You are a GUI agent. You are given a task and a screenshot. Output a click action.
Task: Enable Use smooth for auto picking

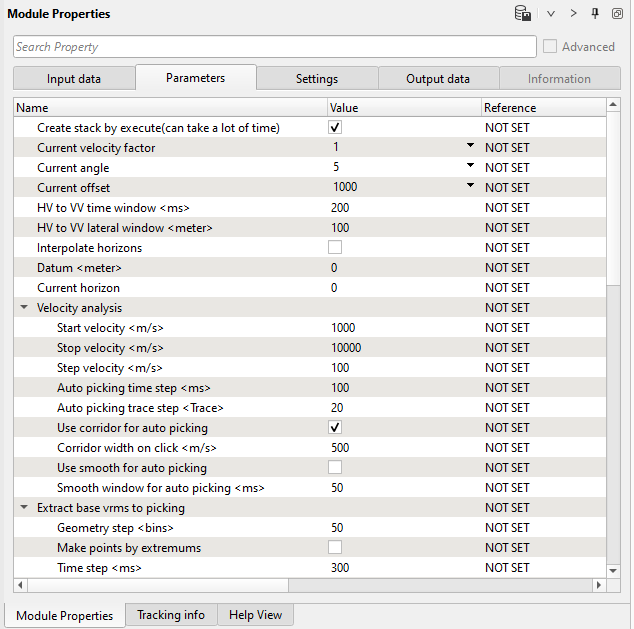click(336, 468)
